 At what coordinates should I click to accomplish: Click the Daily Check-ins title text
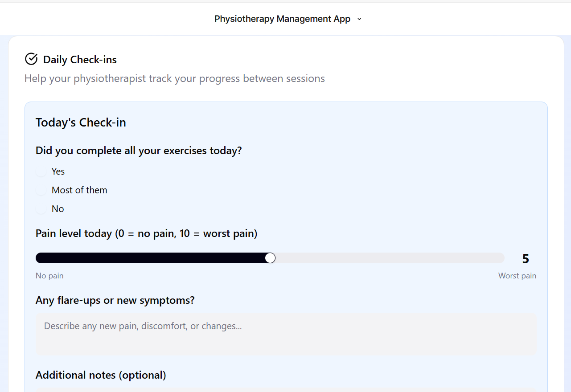click(79, 59)
